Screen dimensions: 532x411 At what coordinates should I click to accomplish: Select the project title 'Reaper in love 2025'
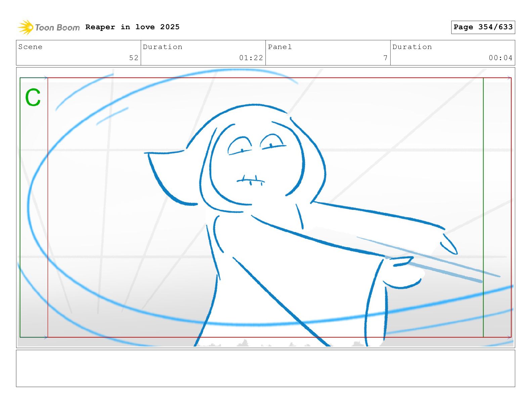(x=132, y=27)
